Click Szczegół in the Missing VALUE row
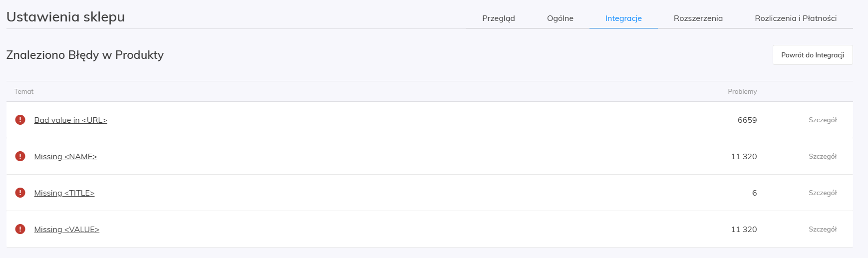Screen dimensions: 868x258 point(823,230)
